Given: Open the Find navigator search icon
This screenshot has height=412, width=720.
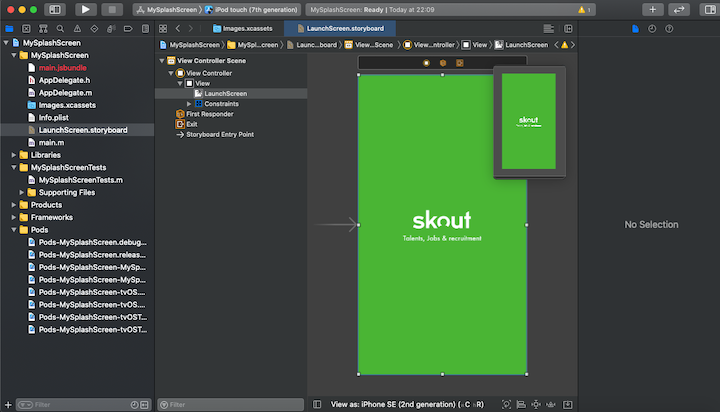Looking at the screenshot, I should click(59, 28).
